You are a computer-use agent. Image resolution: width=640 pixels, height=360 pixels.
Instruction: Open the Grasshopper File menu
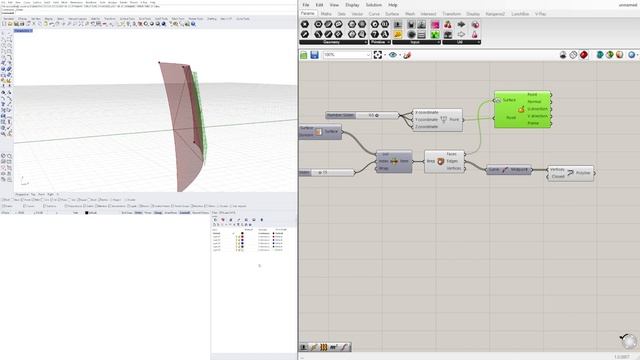tap(305, 5)
